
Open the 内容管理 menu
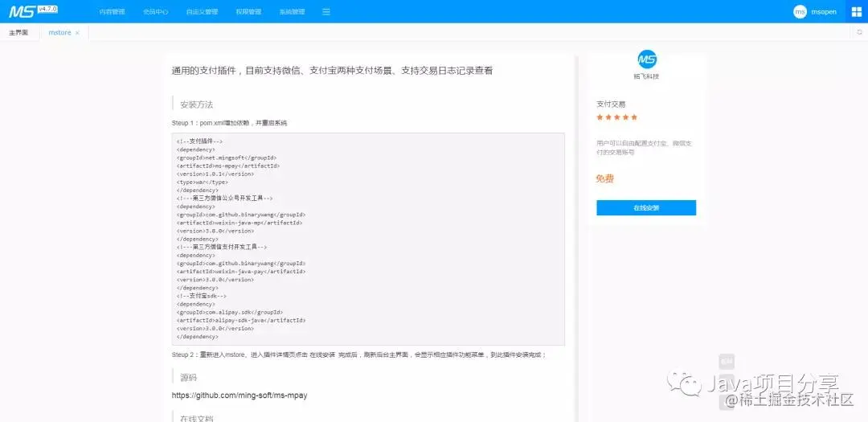[x=112, y=11]
